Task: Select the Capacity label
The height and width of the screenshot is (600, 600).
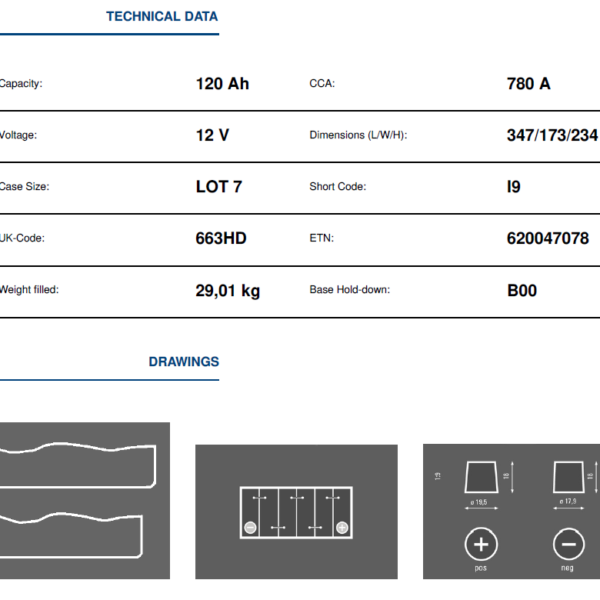Action: click(21, 83)
